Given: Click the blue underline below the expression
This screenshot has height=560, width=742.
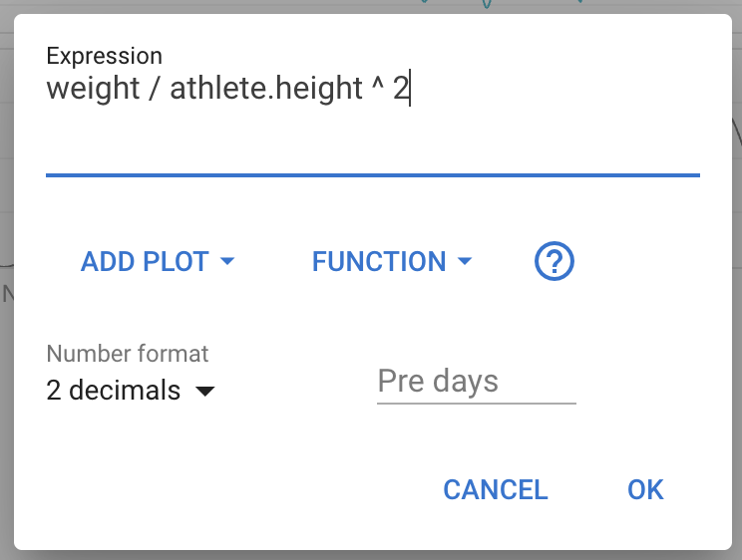Looking at the screenshot, I should 372,175.
